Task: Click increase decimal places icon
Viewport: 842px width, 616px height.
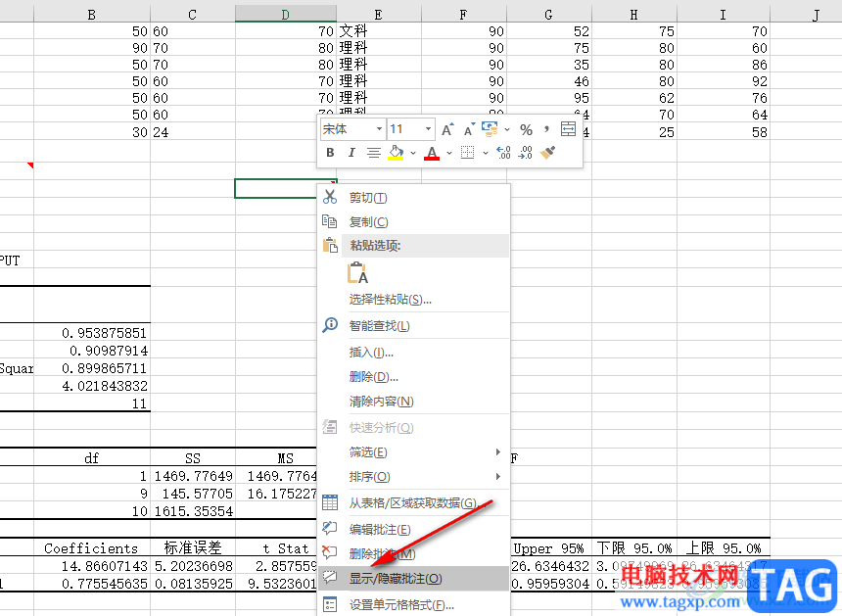Action: 503,153
